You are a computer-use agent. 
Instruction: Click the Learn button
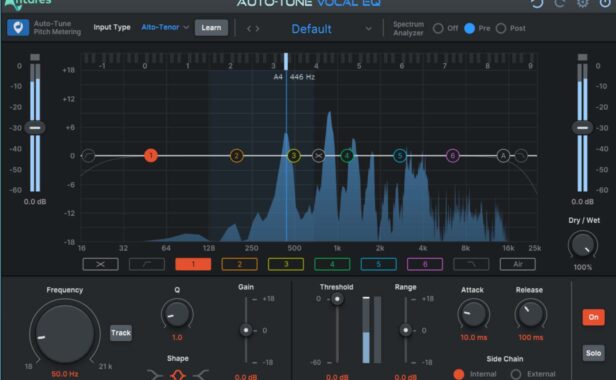tap(211, 28)
